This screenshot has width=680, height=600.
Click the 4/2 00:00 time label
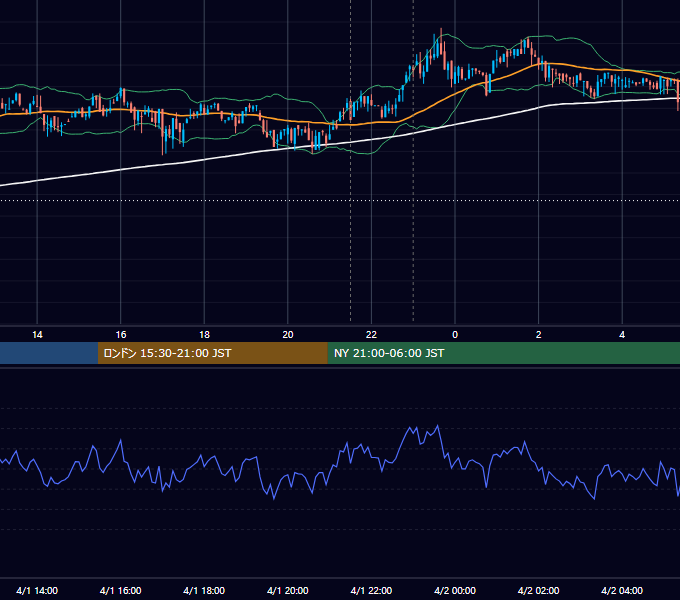click(455, 590)
